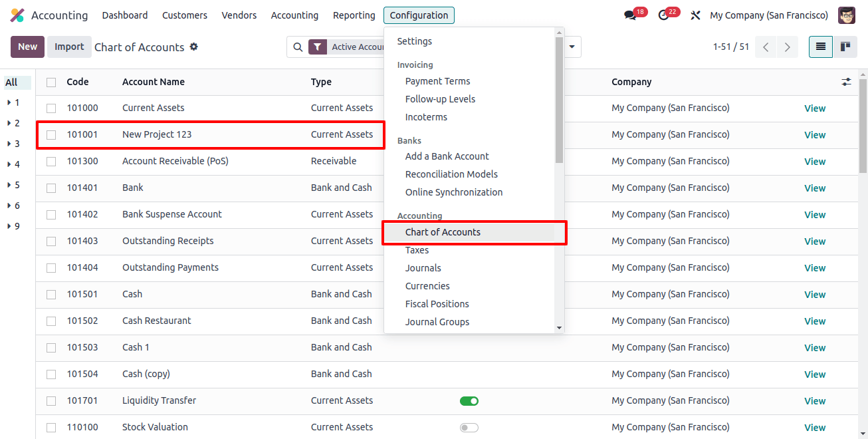Open the Vendors menu

(239, 15)
